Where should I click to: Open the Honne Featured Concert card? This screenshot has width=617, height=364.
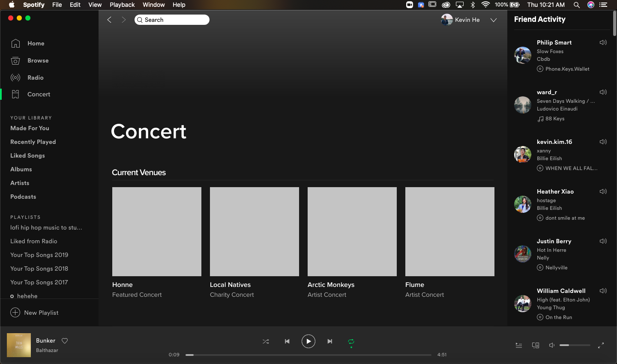pyautogui.click(x=157, y=243)
